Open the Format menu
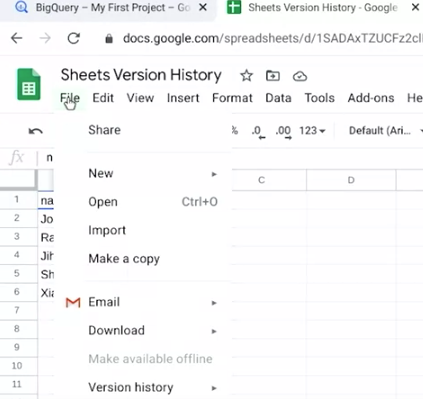 point(232,98)
